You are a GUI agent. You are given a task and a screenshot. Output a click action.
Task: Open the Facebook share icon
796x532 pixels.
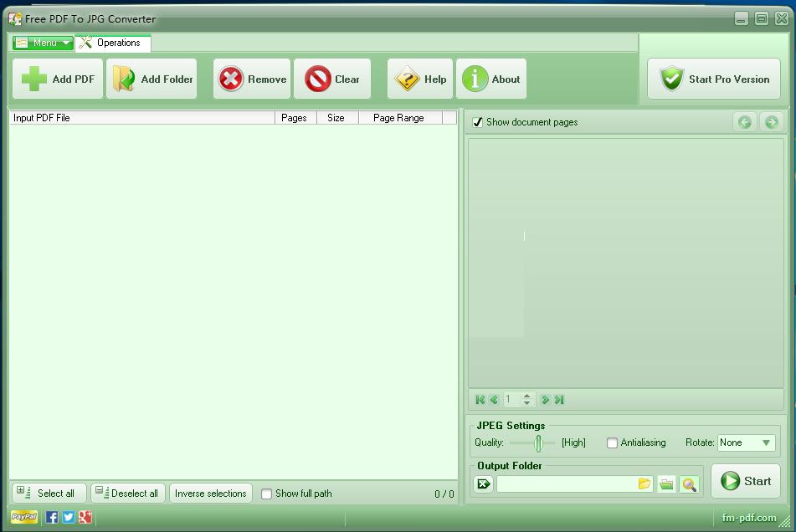52,517
